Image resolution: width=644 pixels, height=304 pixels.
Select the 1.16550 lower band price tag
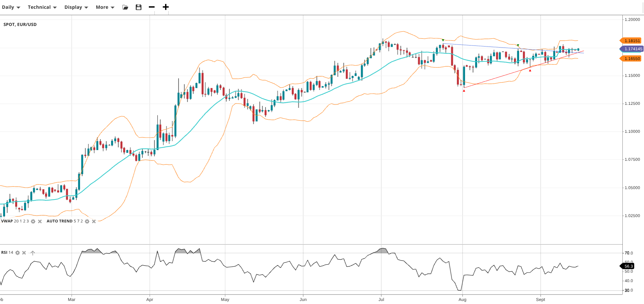click(632, 59)
